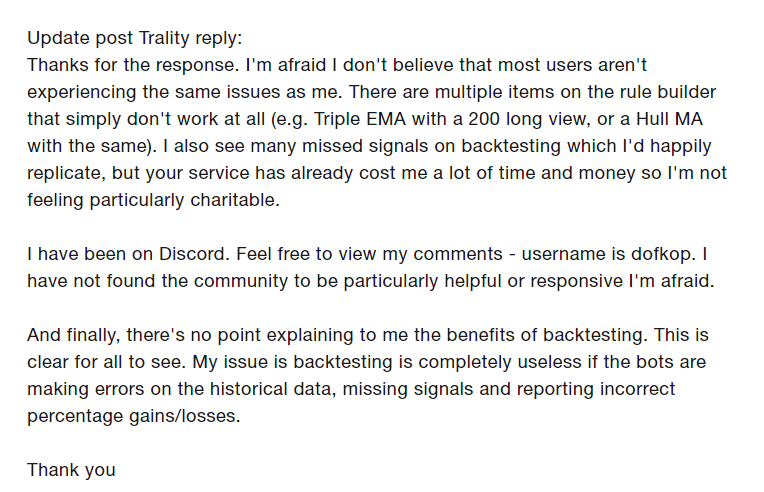The width and height of the screenshot is (764, 492).
Task: Click the phrase 'percentage gains/losses.'
Action: point(134,416)
